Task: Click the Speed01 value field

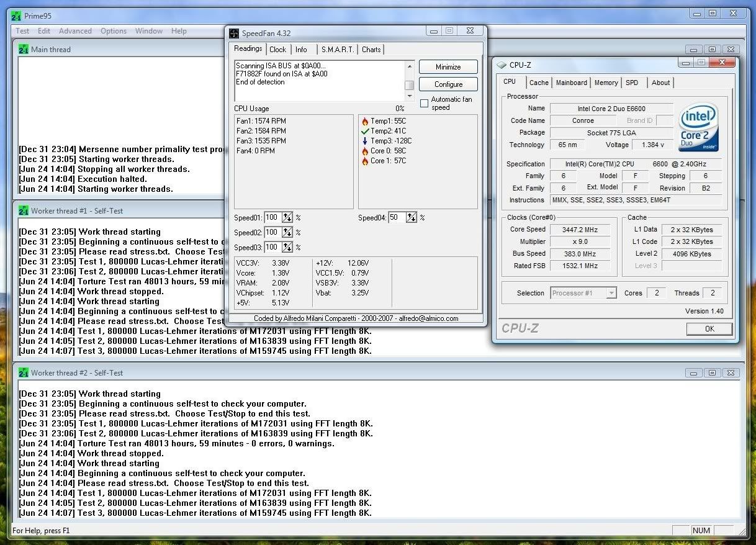Action: click(x=272, y=217)
